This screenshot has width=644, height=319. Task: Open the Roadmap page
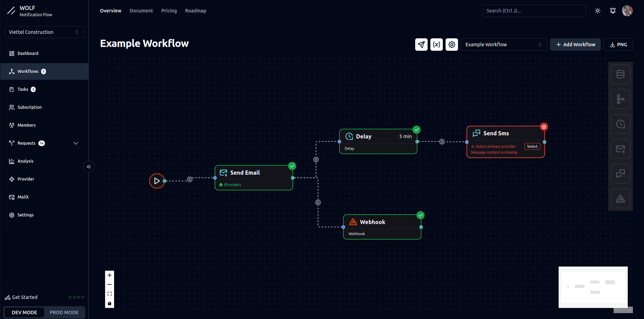point(196,11)
